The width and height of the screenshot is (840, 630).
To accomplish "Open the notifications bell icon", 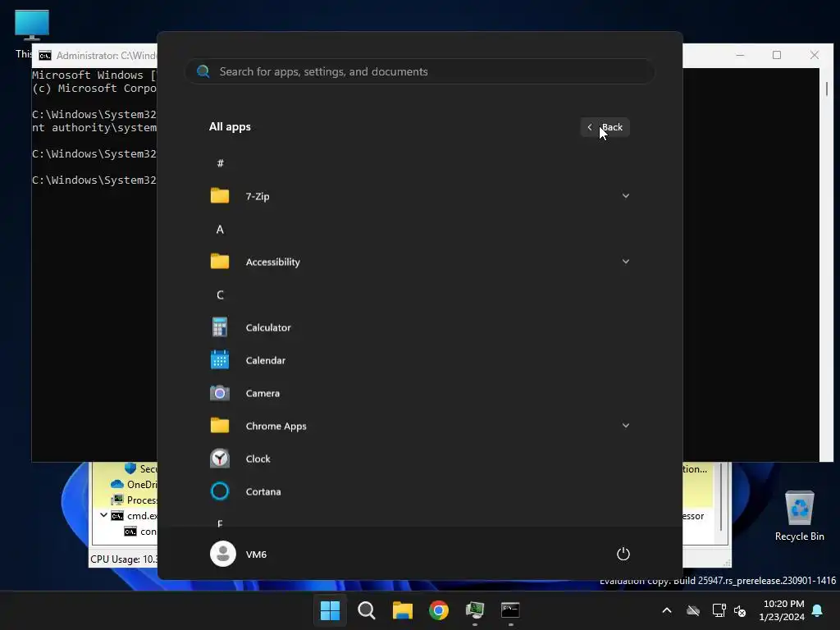I will point(818,610).
